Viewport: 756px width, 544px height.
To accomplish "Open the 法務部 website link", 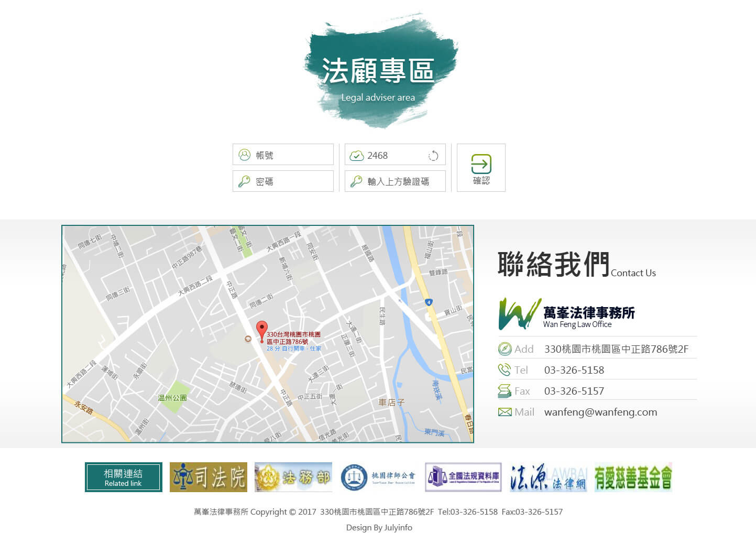I will (293, 477).
